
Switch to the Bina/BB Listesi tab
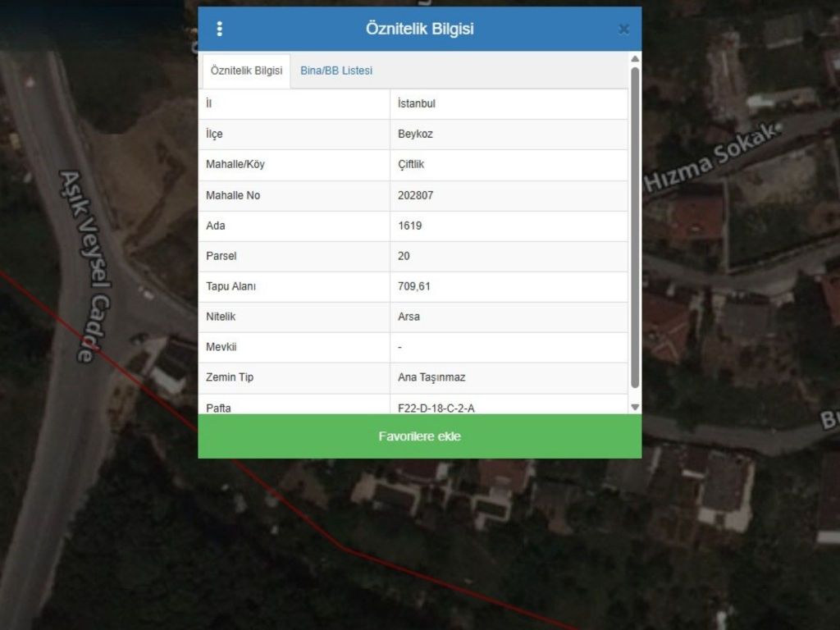click(336, 71)
